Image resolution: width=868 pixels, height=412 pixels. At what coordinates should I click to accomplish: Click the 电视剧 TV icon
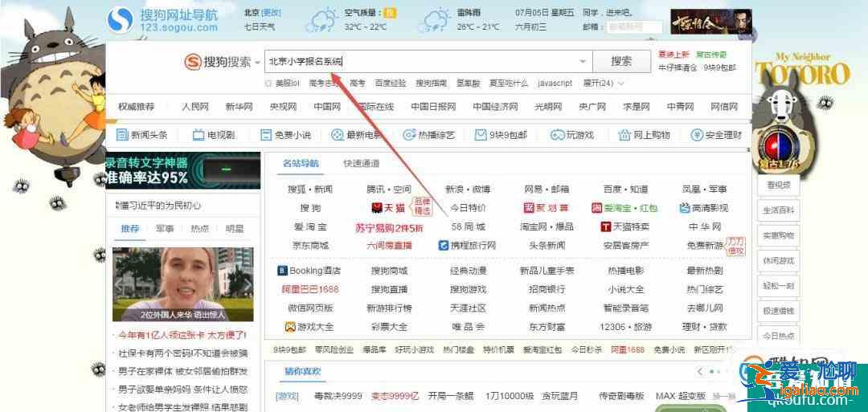click(199, 134)
